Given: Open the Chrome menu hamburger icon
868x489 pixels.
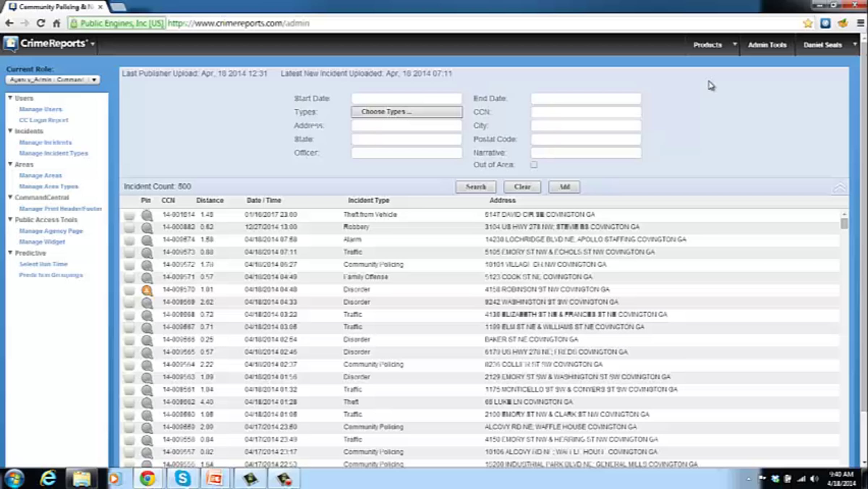Looking at the screenshot, I should click(860, 24).
